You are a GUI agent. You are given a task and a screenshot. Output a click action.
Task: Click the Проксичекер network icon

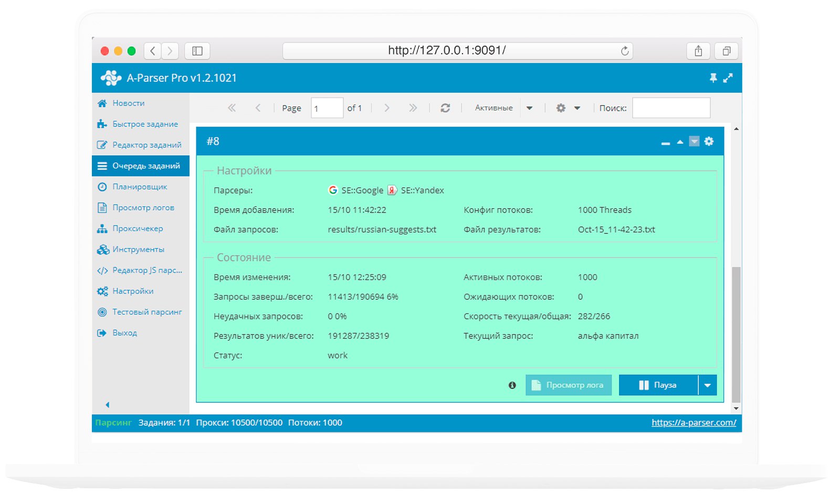[102, 229]
